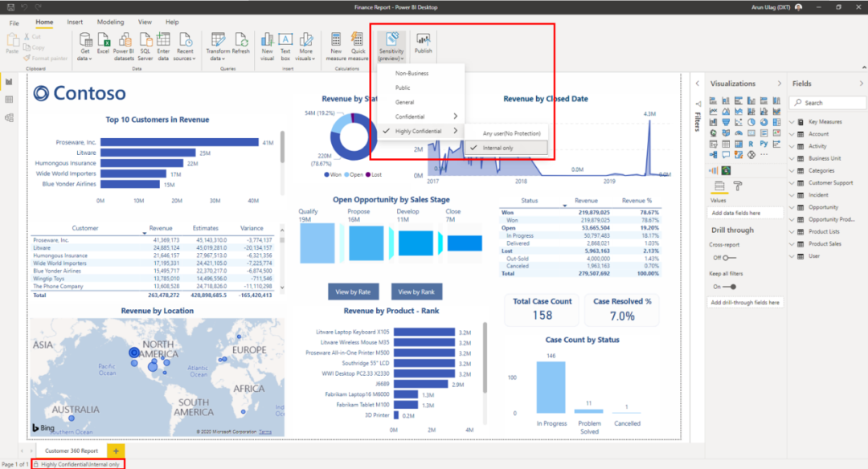
Task: Expand the Filters pane with arrow
Action: click(x=698, y=84)
